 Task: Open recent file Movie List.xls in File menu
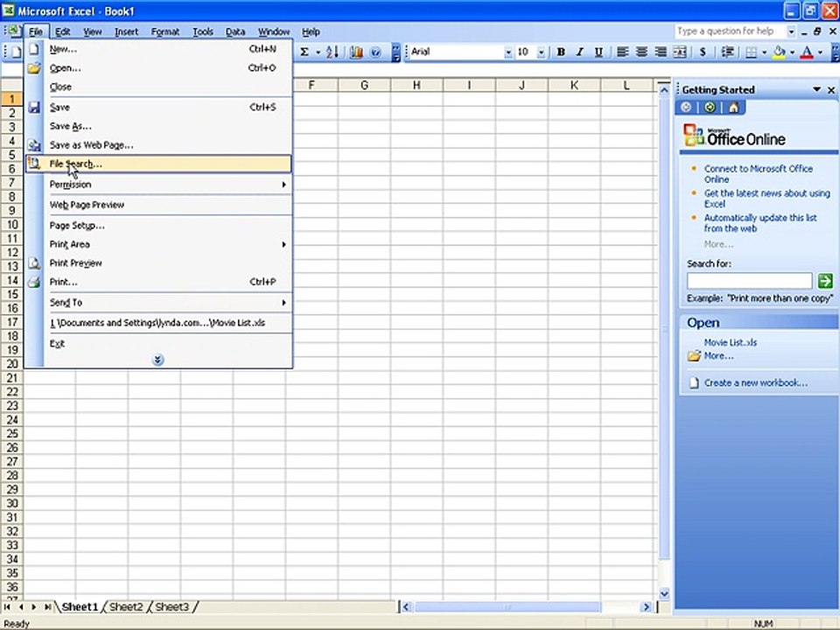coord(158,323)
